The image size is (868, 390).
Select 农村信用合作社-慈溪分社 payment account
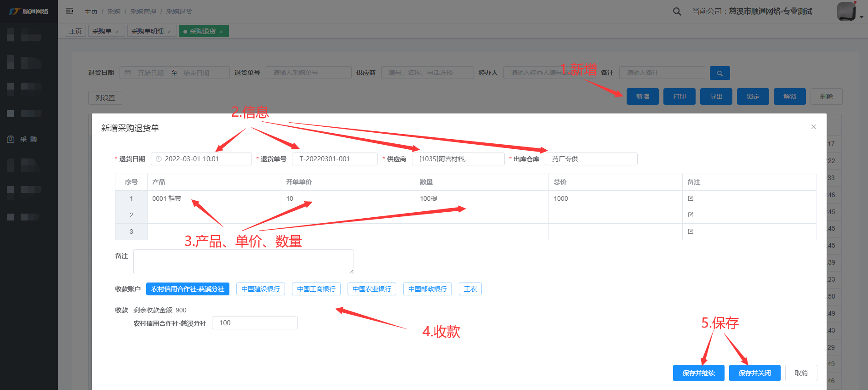188,289
